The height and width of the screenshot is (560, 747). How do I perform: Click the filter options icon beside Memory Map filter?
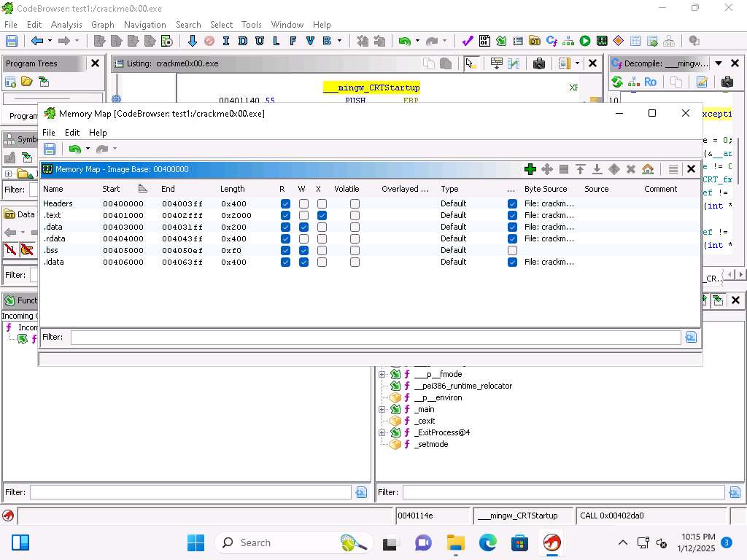click(x=691, y=337)
